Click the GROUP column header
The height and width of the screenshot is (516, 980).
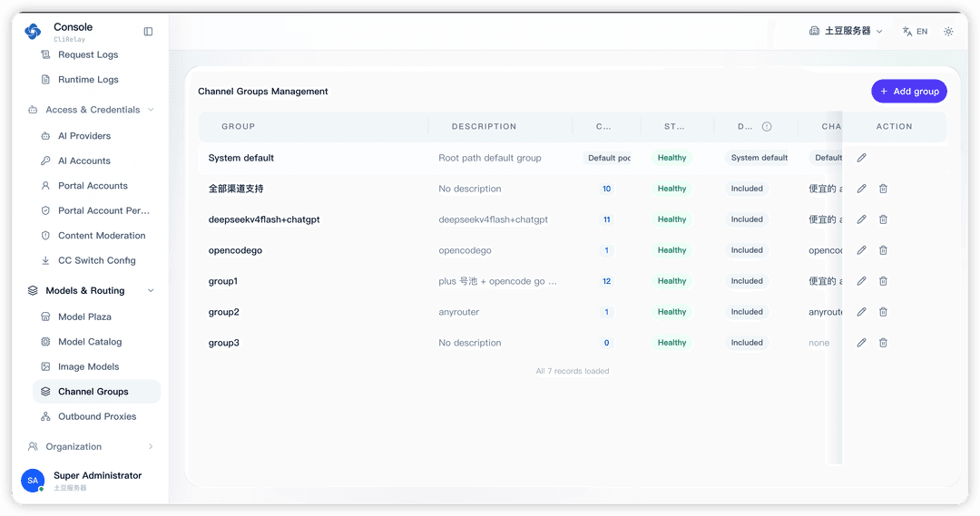point(238,126)
